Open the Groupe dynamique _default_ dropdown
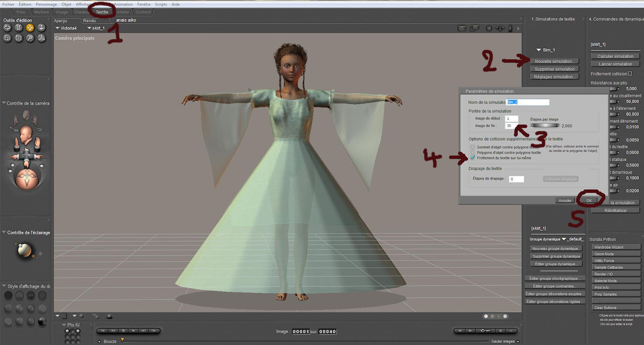The image size is (644, 345). point(573,239)
